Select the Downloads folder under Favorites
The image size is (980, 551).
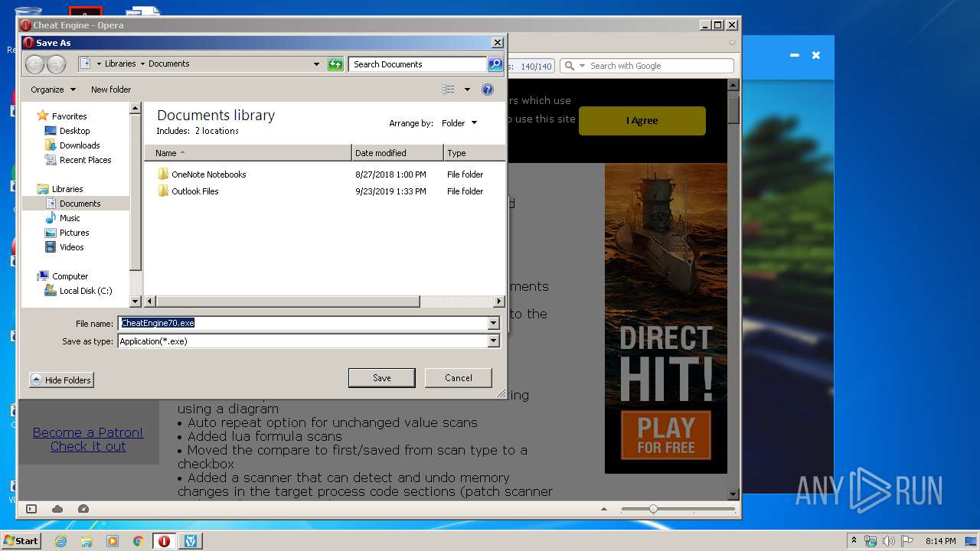80,145
